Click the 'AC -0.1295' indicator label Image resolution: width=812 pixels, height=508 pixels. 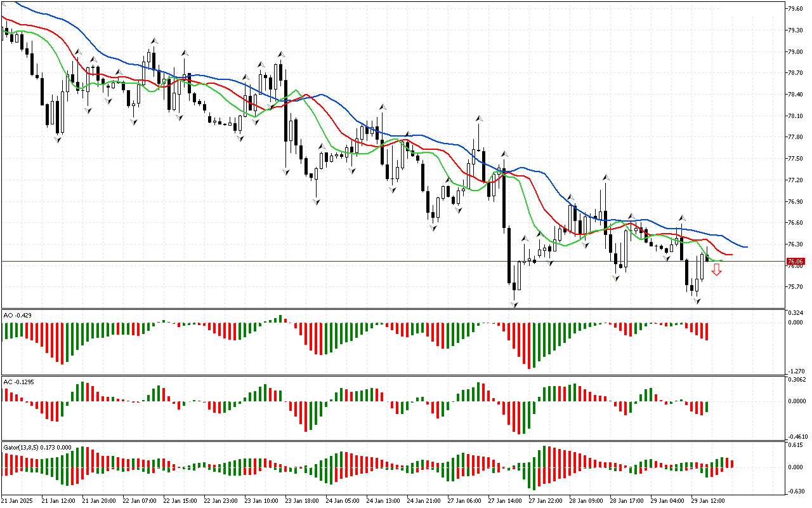19,382
